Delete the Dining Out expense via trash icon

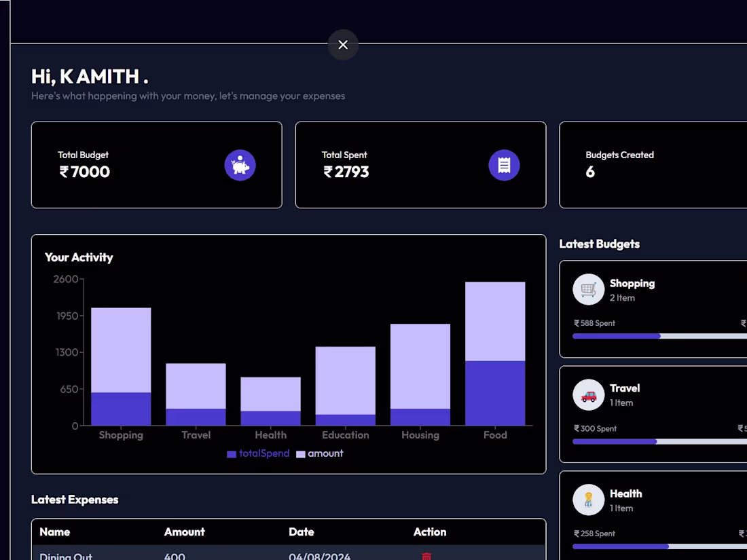coord(426,555)
